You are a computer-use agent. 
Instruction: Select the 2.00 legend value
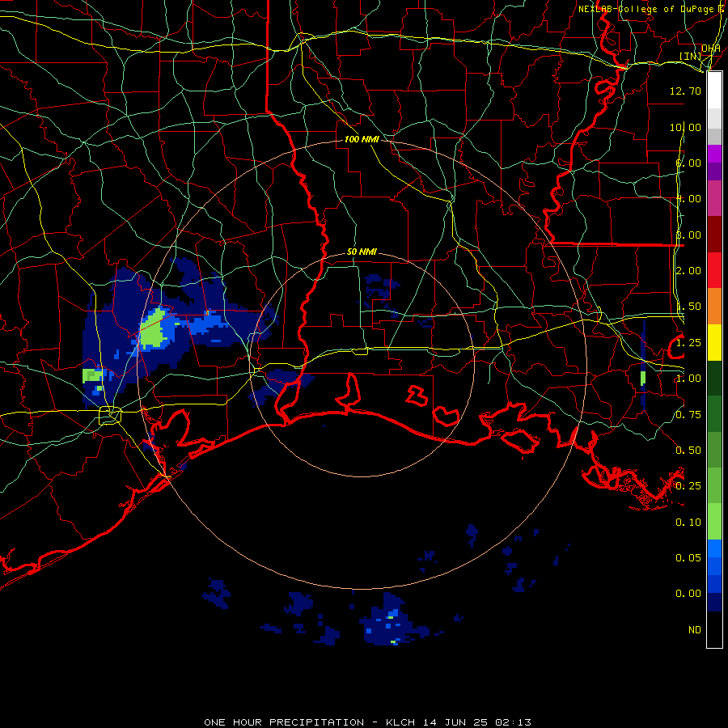(688, 271)
